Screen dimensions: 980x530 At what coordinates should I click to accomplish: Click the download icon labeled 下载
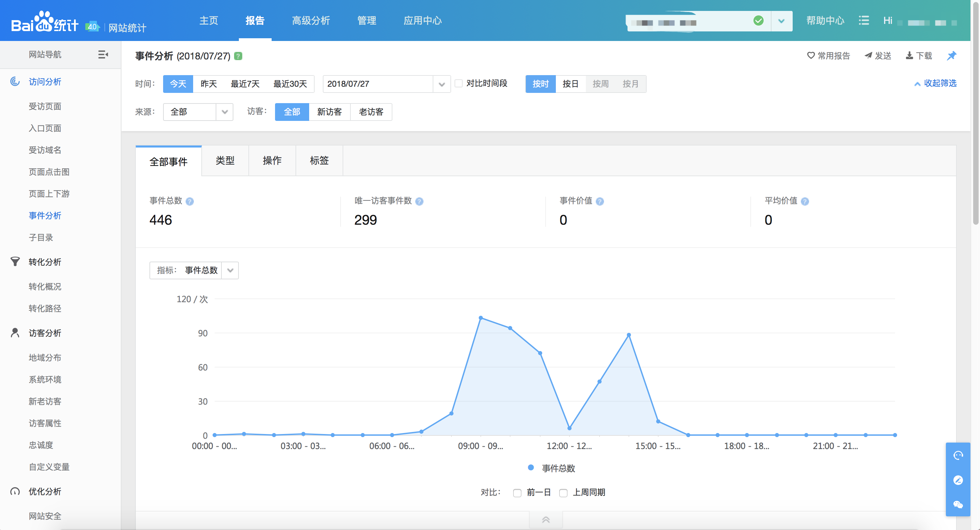click(909, 56)
